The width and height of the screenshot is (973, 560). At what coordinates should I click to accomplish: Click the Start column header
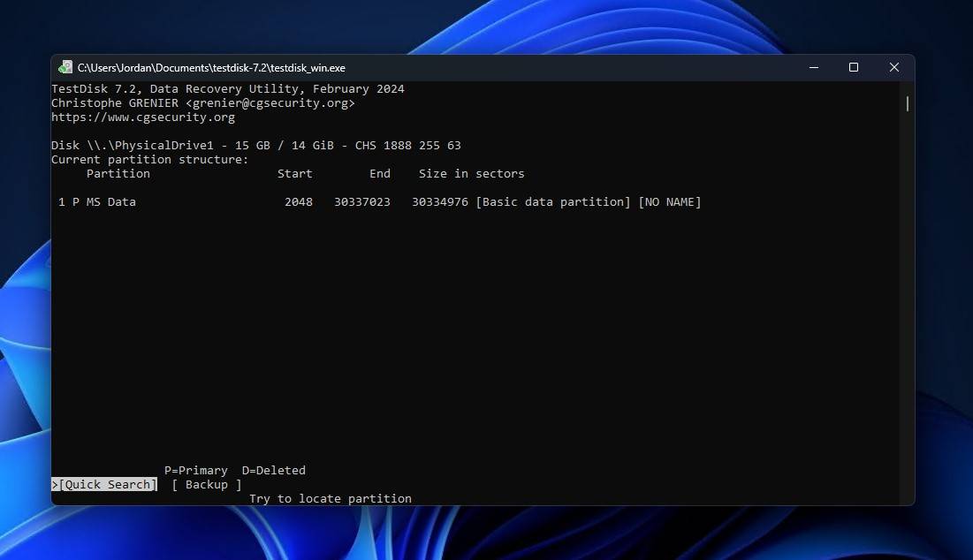point(295,174)
